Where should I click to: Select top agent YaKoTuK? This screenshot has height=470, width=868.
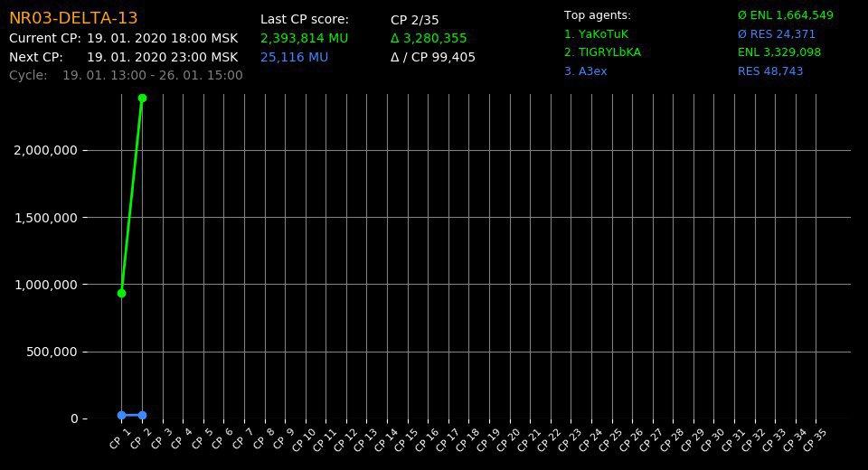coord(596,34)
